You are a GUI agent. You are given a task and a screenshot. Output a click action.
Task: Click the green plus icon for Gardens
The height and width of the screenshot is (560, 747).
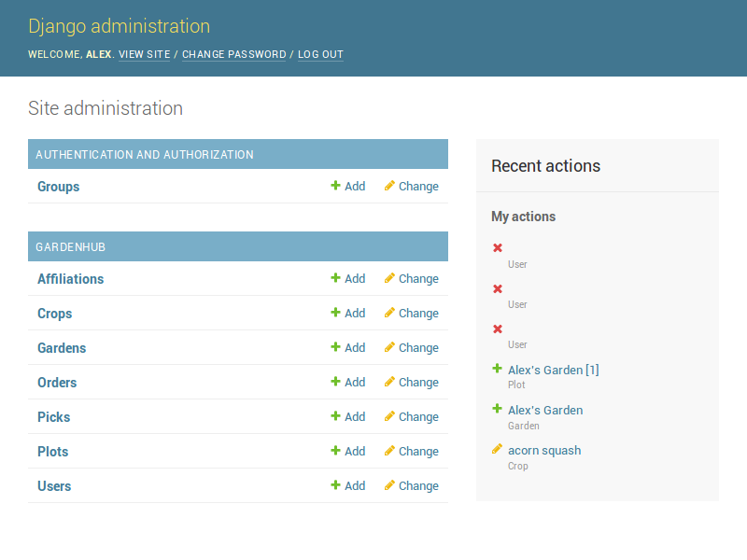pyautogui.click(x=335, y=346)
